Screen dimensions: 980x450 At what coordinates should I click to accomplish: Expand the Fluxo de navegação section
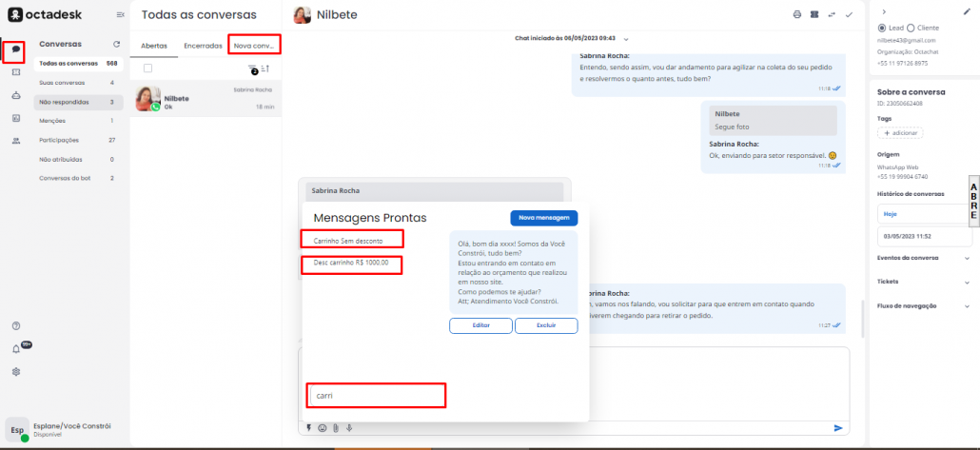(967, 305)
